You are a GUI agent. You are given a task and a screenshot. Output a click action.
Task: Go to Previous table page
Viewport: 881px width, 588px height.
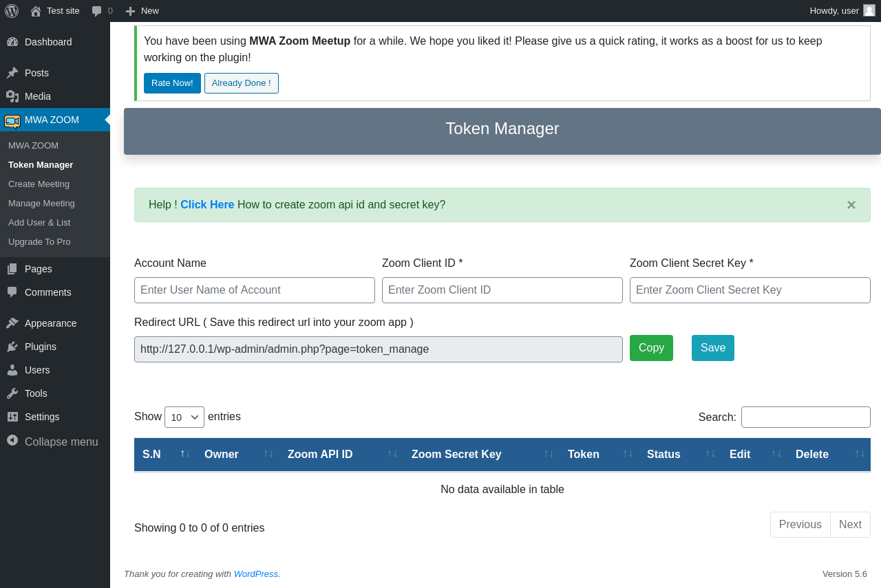(x=800, y=525)
